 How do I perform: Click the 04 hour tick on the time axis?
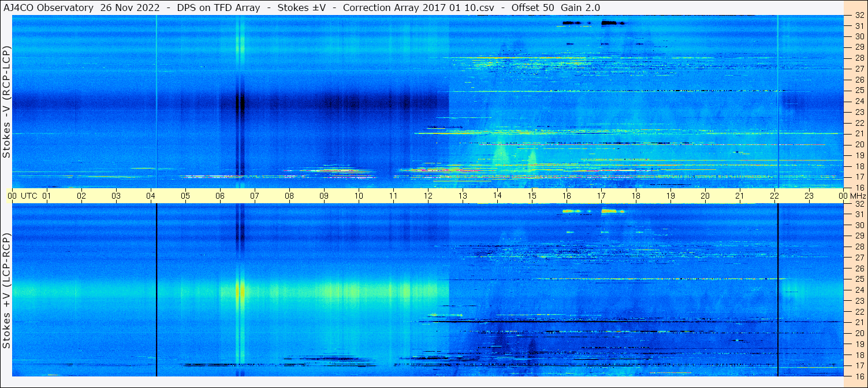click(x=151, y=196)
